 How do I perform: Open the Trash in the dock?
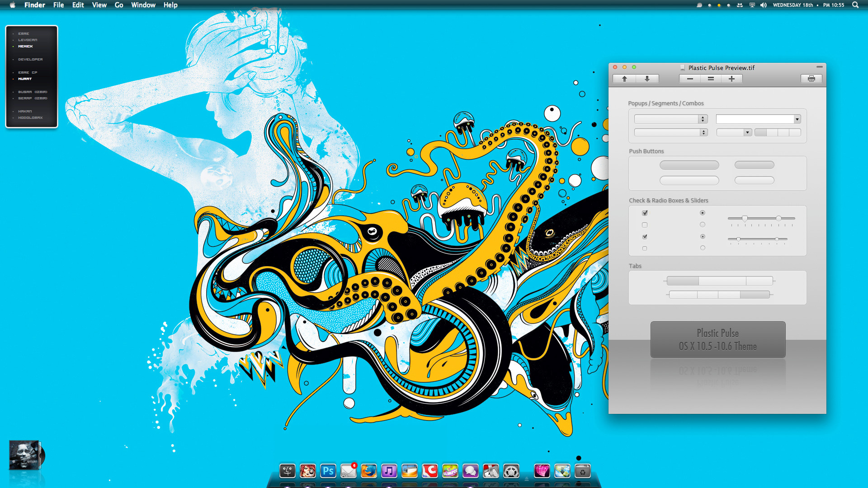[x=583, y=471]
